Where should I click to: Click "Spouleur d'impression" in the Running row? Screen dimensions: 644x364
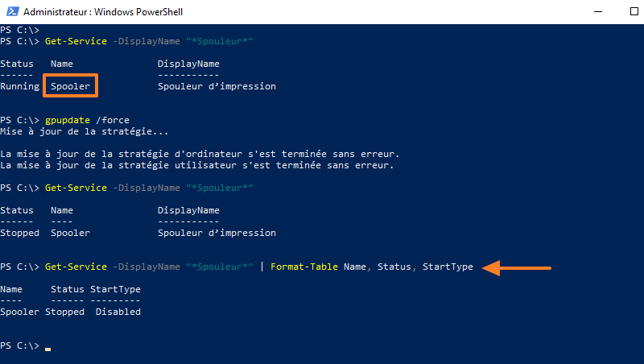pos(217,86)
